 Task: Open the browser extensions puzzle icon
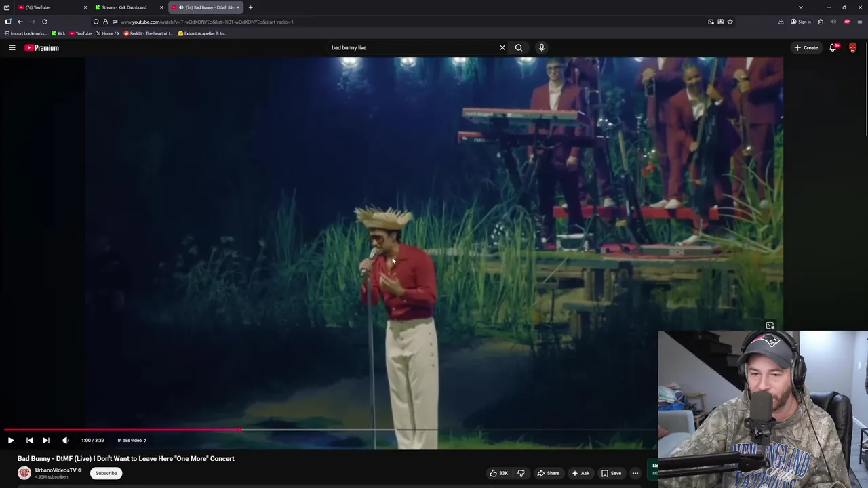821,22
